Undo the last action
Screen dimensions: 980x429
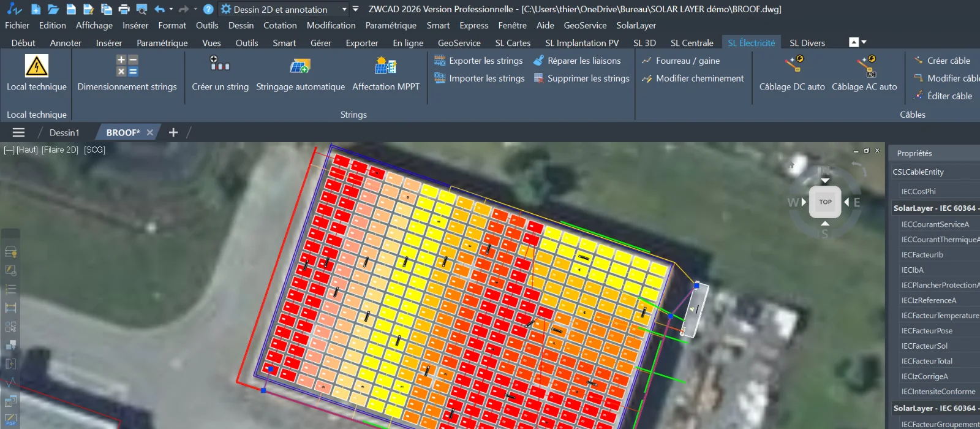(x=159, y=9)
